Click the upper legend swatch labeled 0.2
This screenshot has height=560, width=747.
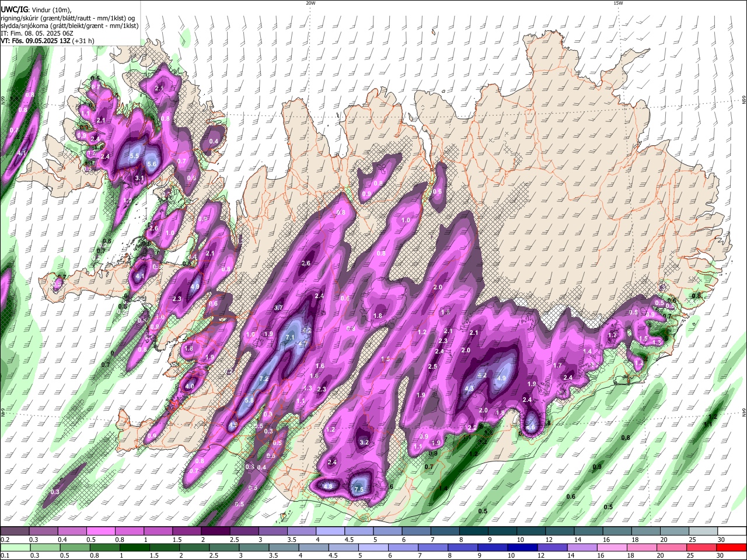point(15,531)
